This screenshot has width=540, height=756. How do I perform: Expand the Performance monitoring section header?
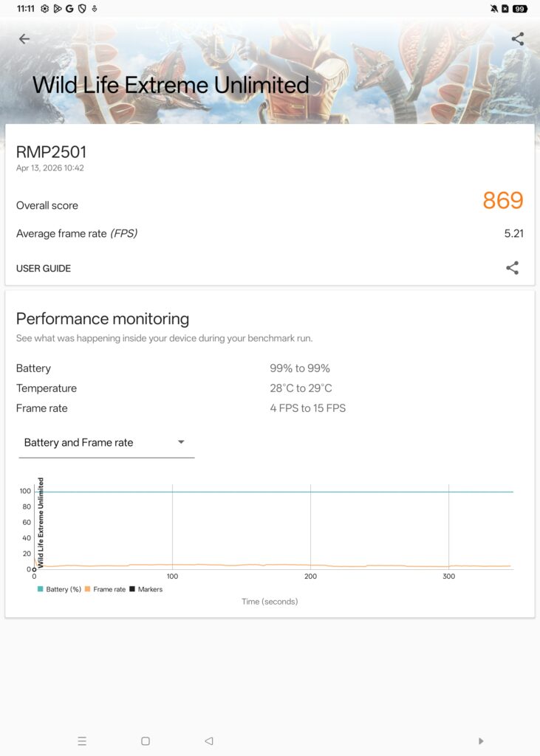pyautogui.click(x=103, y=318)
